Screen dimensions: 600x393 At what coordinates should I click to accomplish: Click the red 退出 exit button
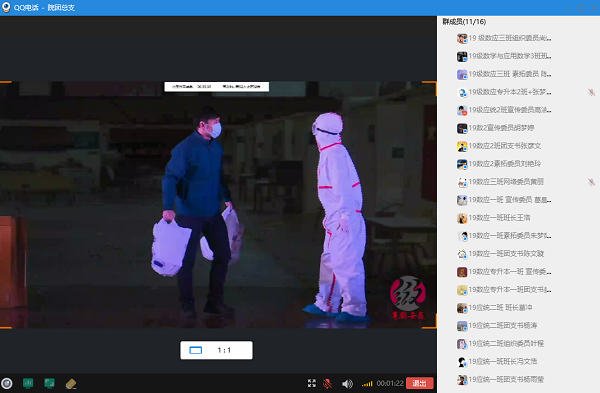point(419,383)
